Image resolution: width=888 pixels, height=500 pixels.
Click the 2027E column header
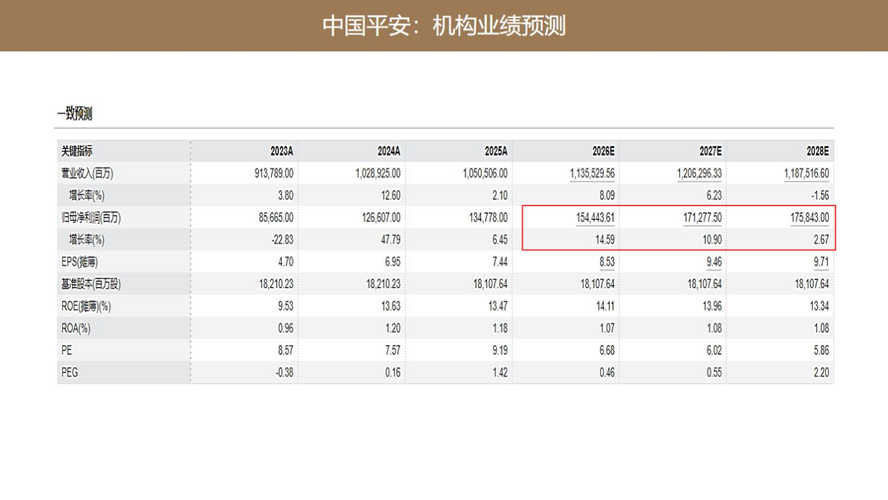coord(710,151)
